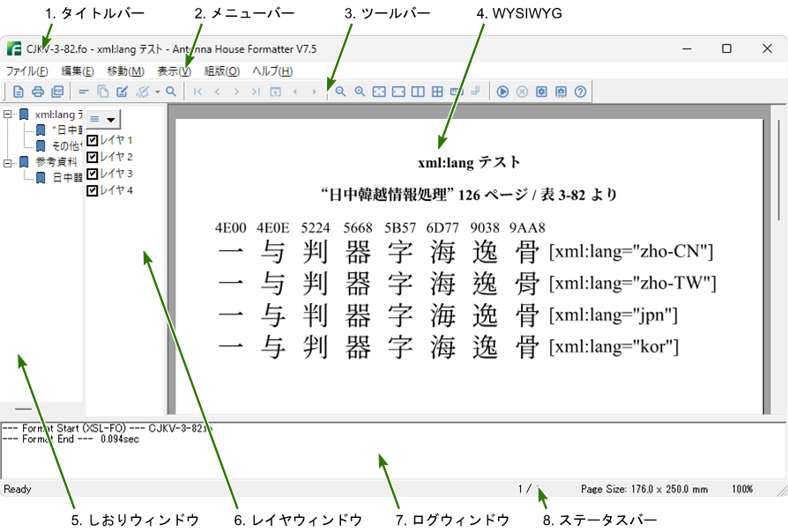Open the layer panel dropdown arrow
The image size is (788, 532).
(111, 118)
